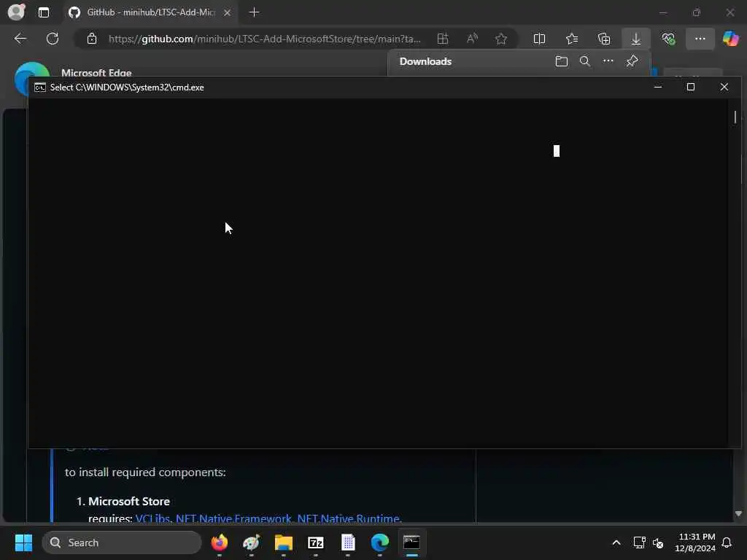Open 7-Zip from the taskbar
Viewport: 747px width, 560px height.
315,542
